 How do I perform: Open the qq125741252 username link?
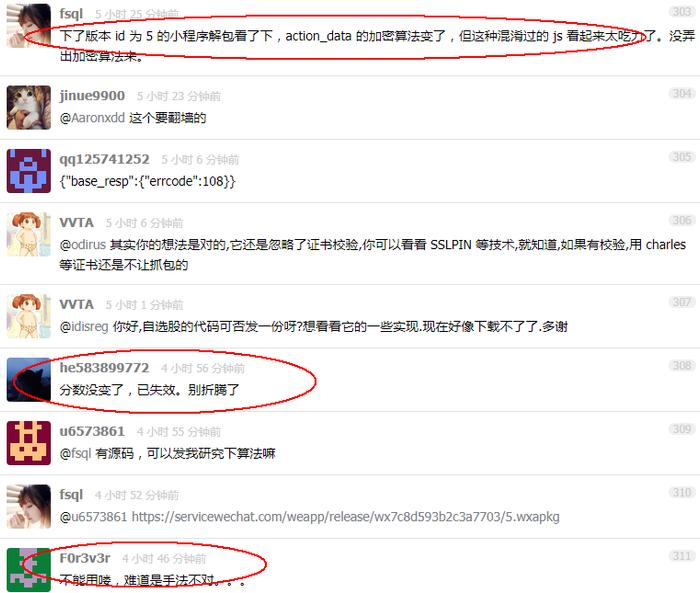click(x=104, y=159)
